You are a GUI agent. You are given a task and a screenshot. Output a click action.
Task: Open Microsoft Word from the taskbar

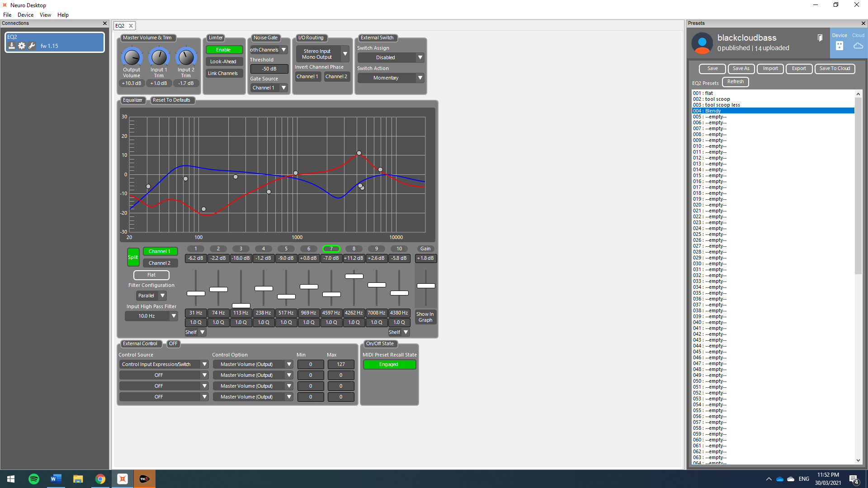(56, 479)
